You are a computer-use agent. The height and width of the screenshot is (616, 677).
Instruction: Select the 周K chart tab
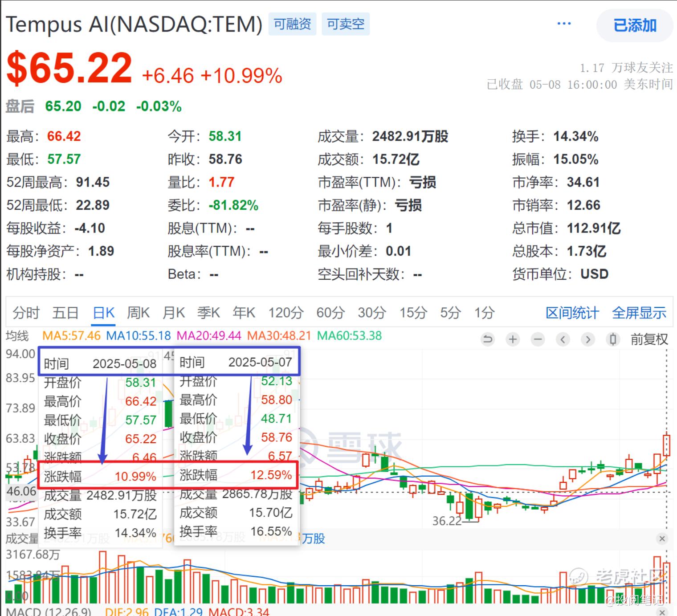point(139,313)
